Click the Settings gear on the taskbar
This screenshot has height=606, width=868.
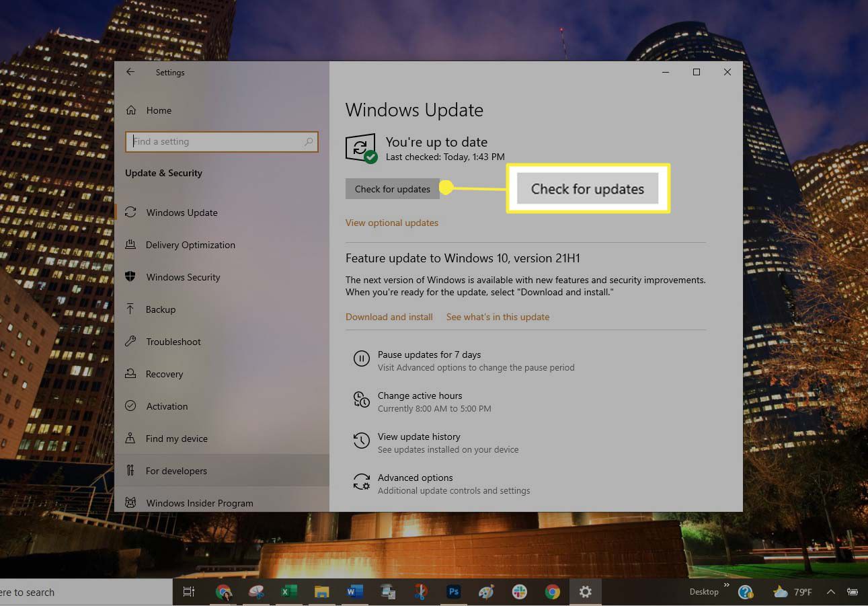click(586, 592)
